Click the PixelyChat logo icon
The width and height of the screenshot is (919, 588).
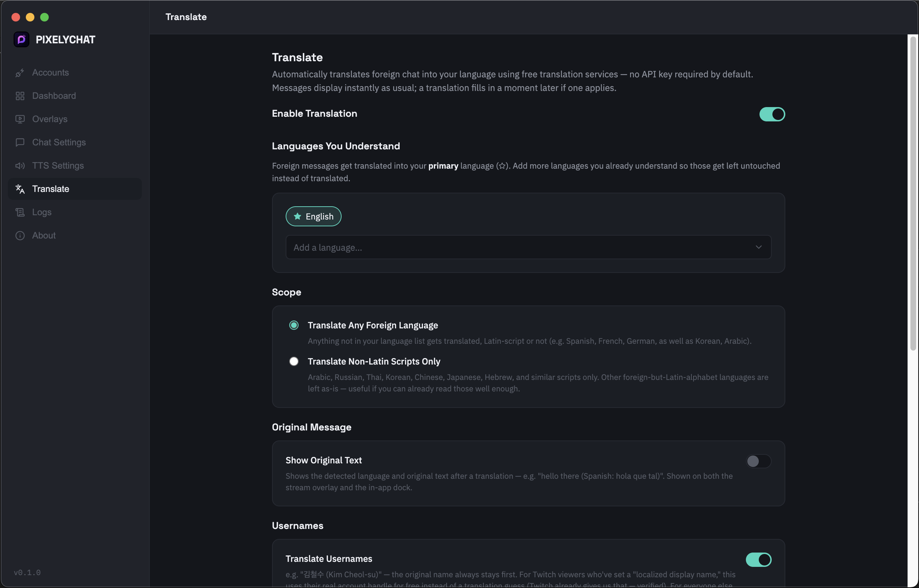tap(22, 39)
